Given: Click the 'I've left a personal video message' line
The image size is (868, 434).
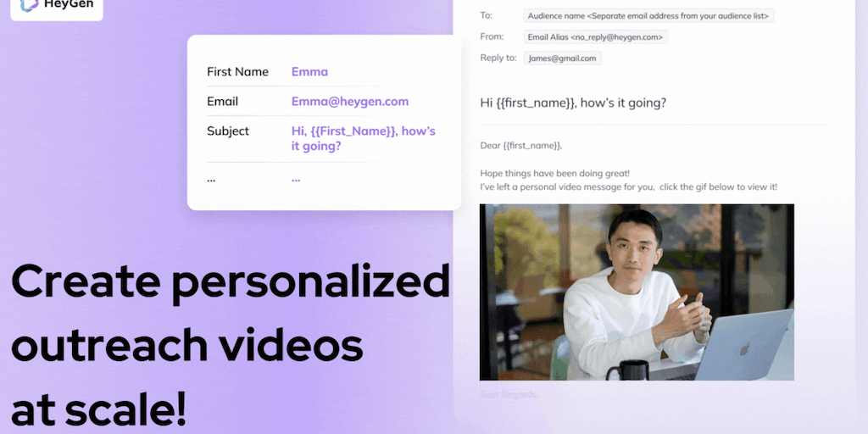Looking at the screenshot, I should click(628, 187).
